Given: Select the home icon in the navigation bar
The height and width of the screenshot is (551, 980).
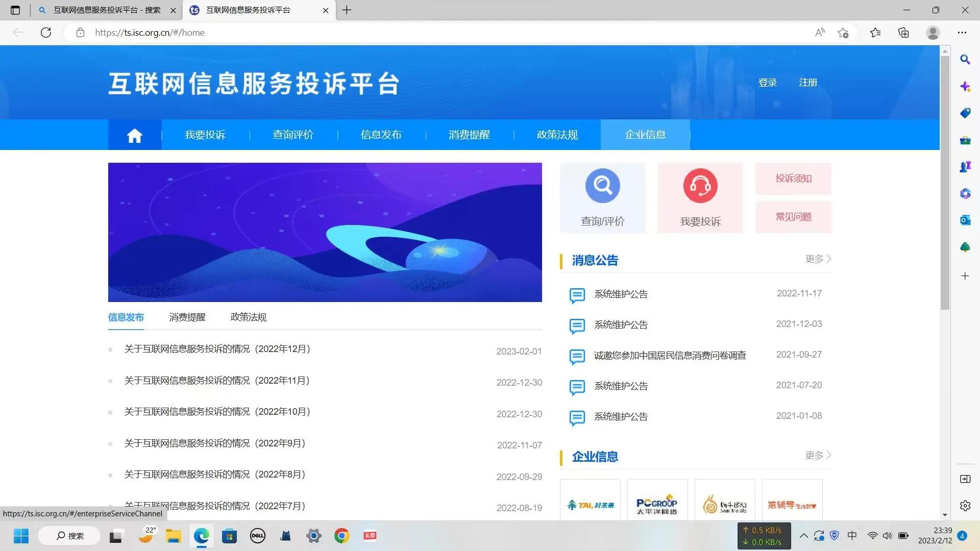Looking at the screenshot, I should point(134,135).
